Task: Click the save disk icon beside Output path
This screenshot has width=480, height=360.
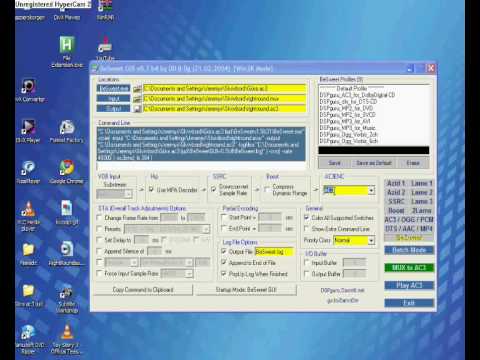Action: click(137, 109)
